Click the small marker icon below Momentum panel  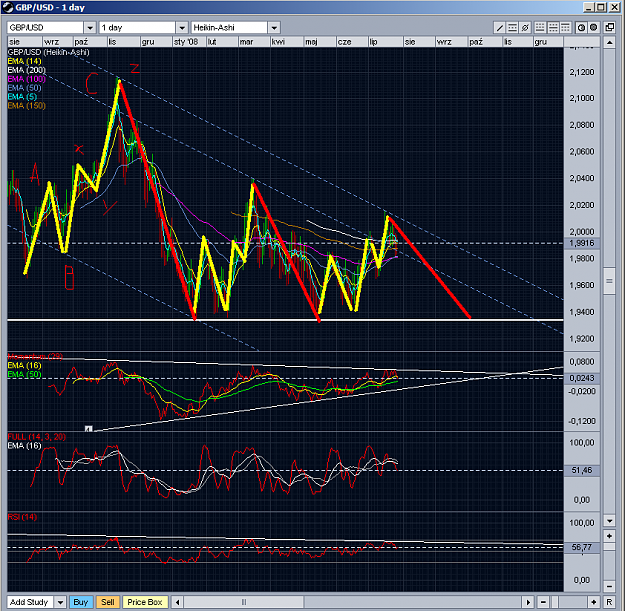[x=88, y=429]
